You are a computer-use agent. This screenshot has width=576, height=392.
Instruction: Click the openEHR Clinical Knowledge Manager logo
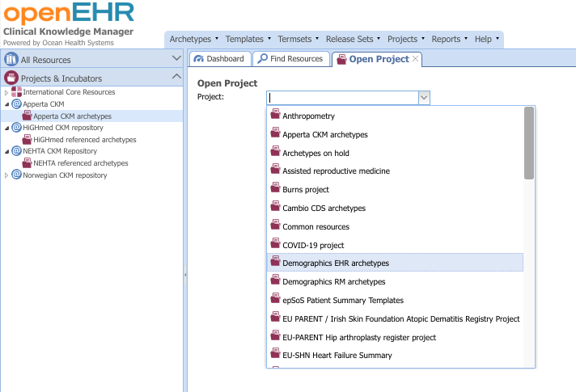(69, 24)
